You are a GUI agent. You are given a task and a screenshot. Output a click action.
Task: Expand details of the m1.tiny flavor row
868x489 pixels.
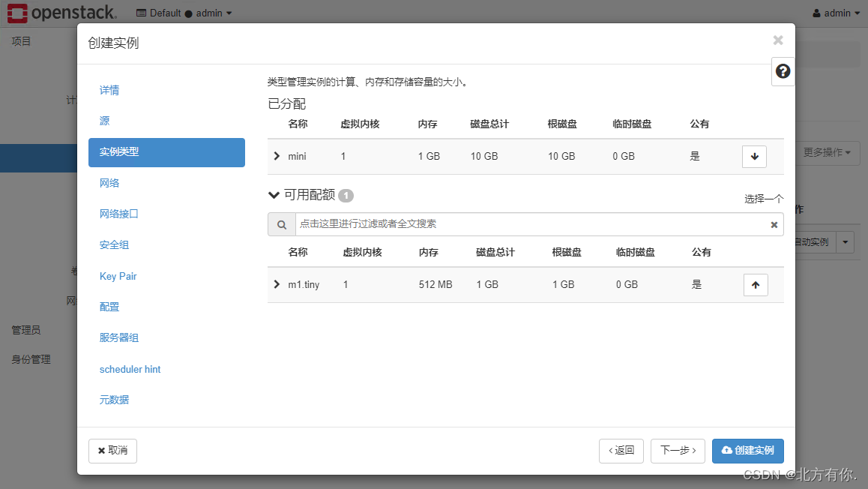coord(276,284)
